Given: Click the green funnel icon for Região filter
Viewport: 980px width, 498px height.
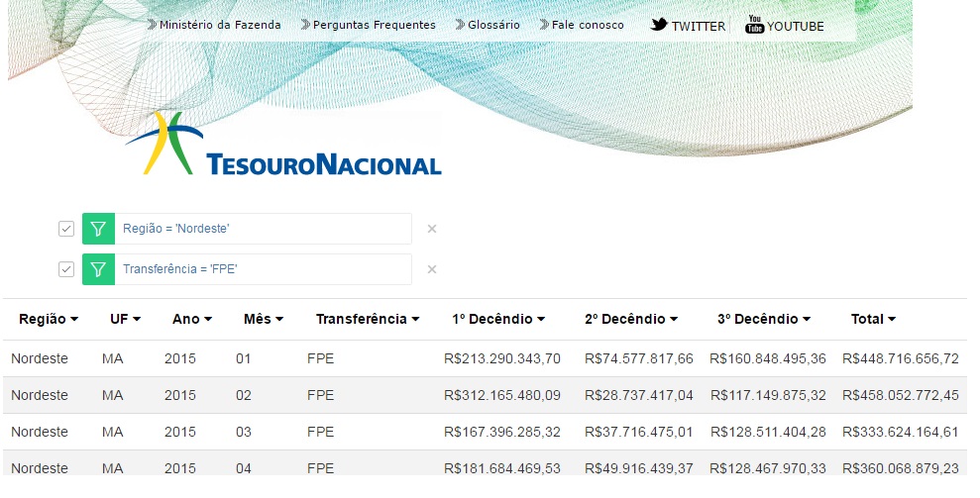Looking at the screenshot, I should tap(98, 229).
